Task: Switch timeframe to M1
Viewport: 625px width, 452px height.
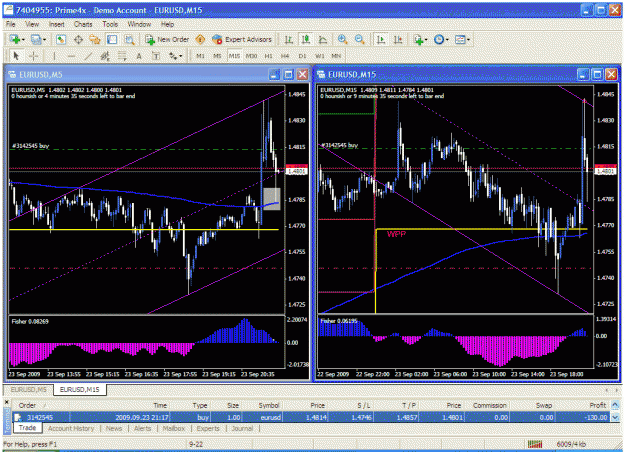Action: pos(200,56)
